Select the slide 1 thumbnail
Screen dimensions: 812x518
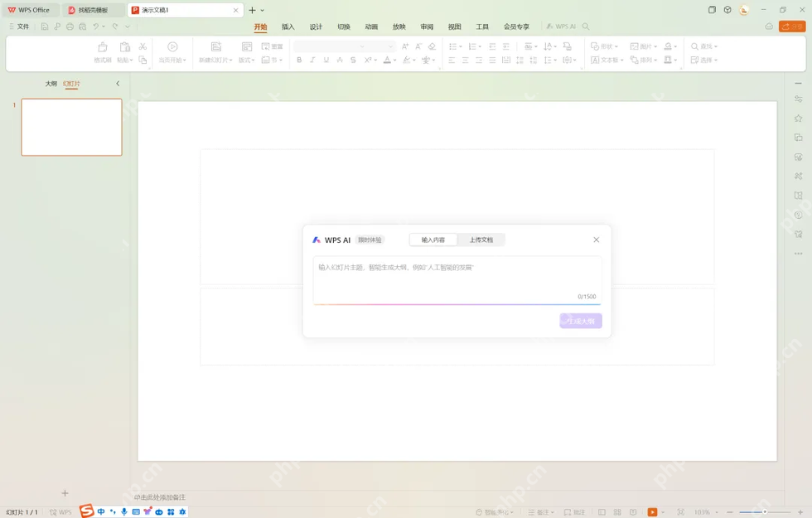pyautogui.click(x=71, y=127)
